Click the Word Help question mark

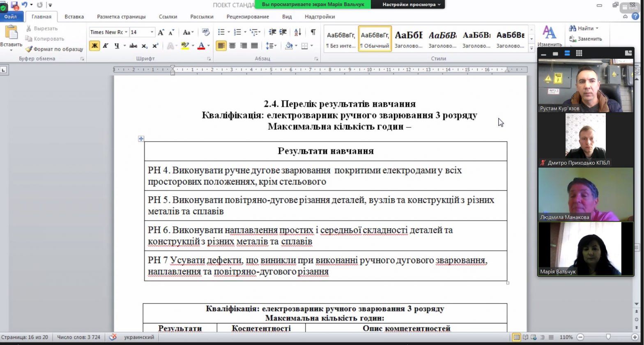[x=636, y=16]
